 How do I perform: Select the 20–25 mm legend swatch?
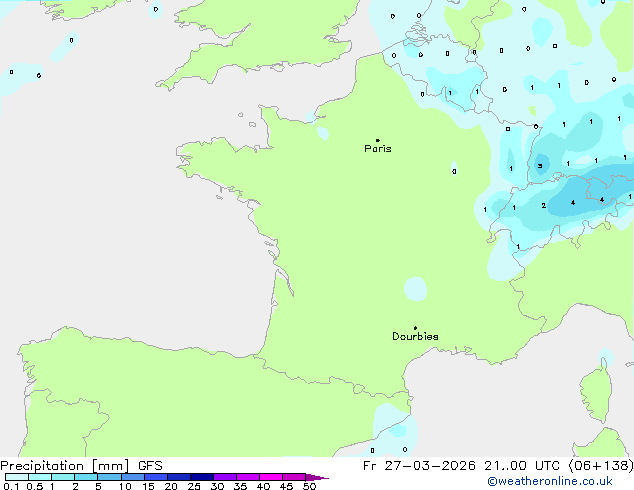pyautogui.click(x=179, y=477)
